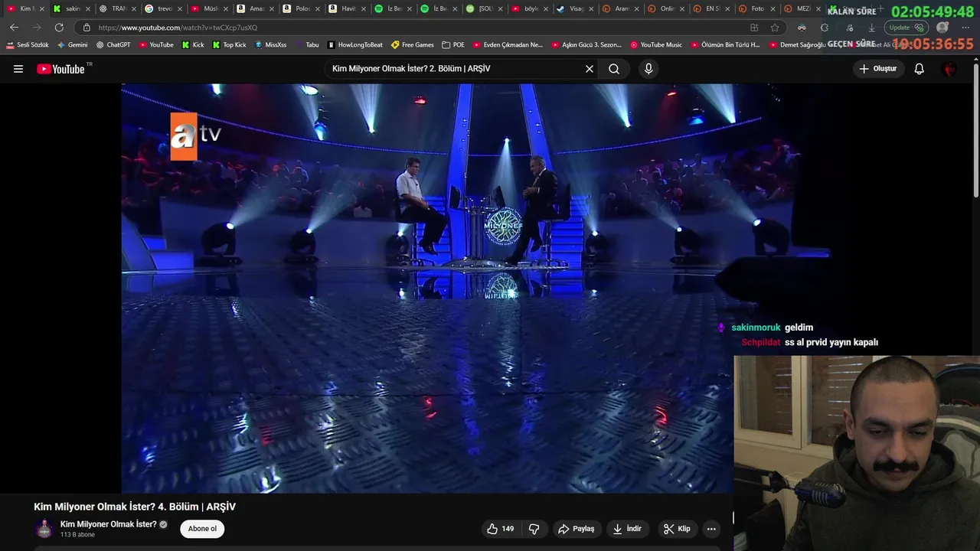
Task: Open MissXss bookmark
Action: click(270, 45)
